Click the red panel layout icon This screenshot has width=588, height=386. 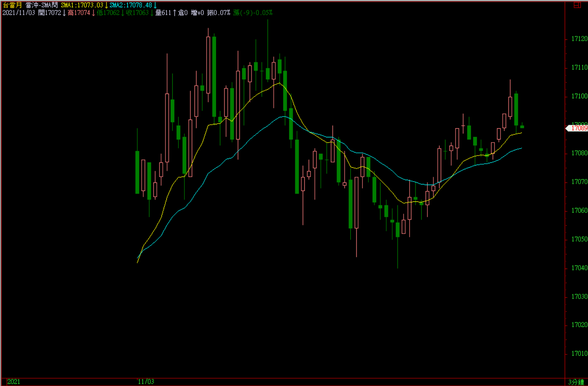577,5
